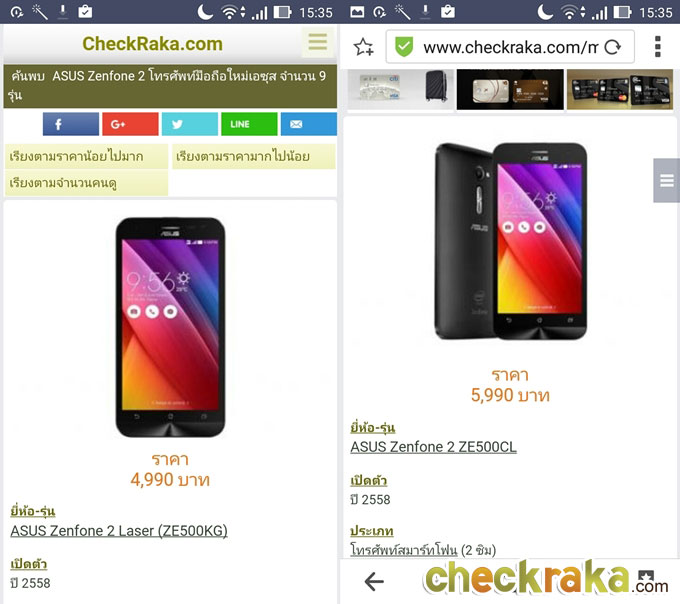Reload the page using the refresh icon
The height and width of the screenshot is (604, 680).
coord(612,47)
